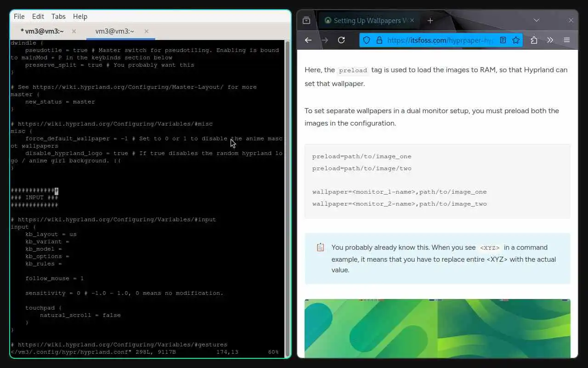The image size is (588, 368).
Task: Bookmark this page with star icon
Action: tap(516, 40)
